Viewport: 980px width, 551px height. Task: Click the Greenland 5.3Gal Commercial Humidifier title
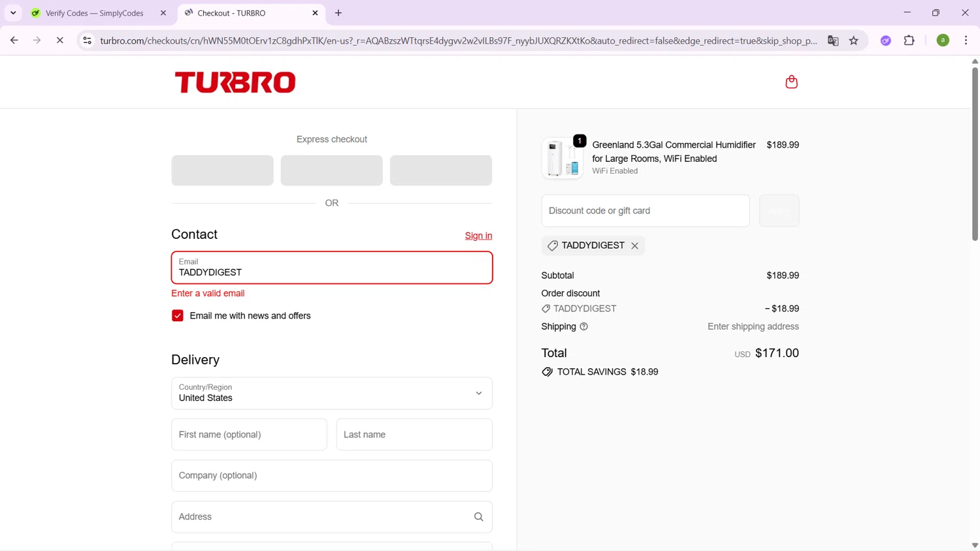click(x=674, y=151)
